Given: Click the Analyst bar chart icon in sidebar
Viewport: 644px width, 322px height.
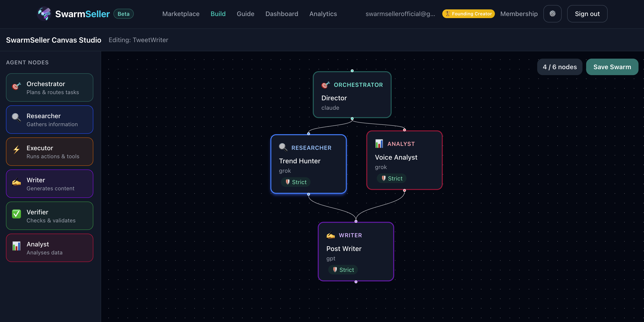Looking at the screenshot, I should pyautogui.click(x=16, y=246).
